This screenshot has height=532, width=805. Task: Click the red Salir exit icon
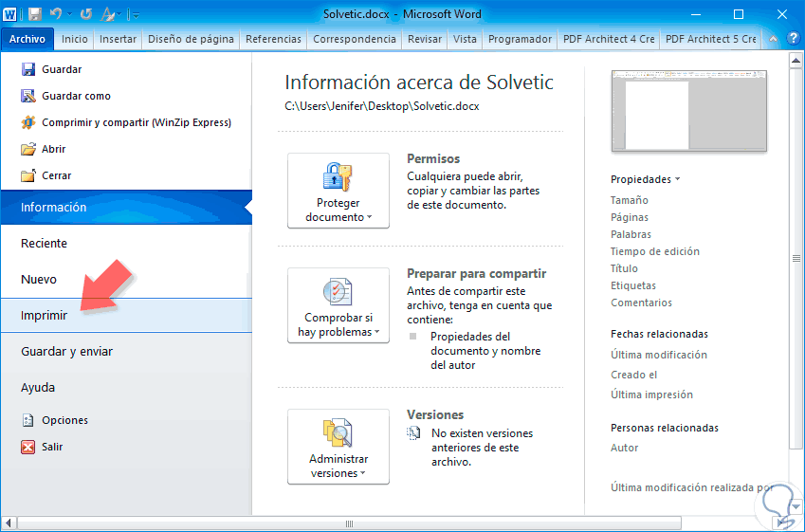pos(27,447)
